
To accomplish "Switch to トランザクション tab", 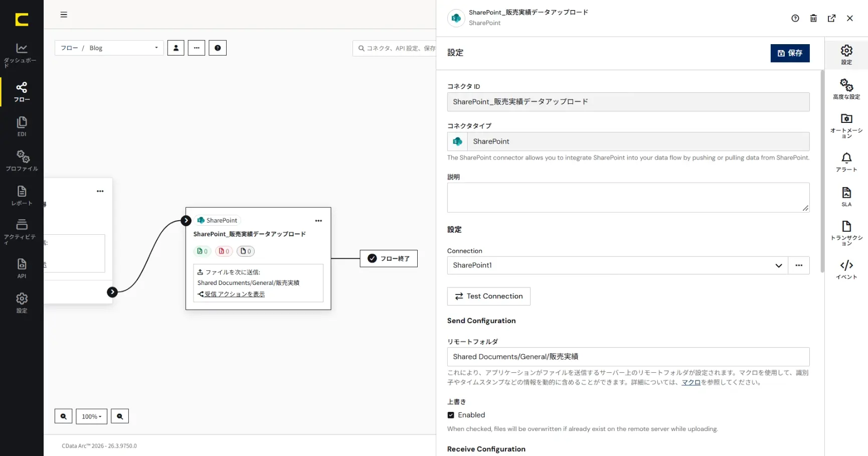I will tap(846, 233).
